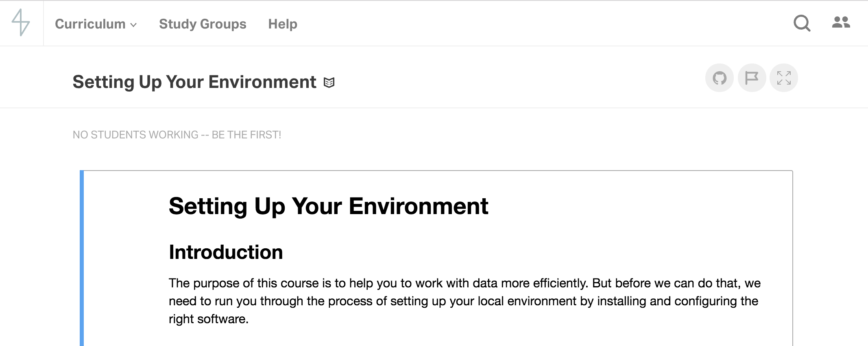Click the large lesson heading inside the card
868x346 pixels.
[x=328, y=206]
